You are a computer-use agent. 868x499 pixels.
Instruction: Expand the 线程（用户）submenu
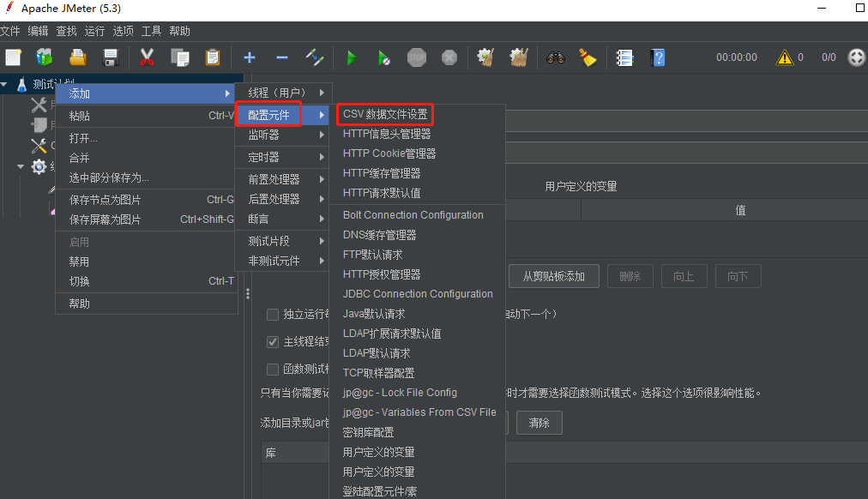pos(284,93)
